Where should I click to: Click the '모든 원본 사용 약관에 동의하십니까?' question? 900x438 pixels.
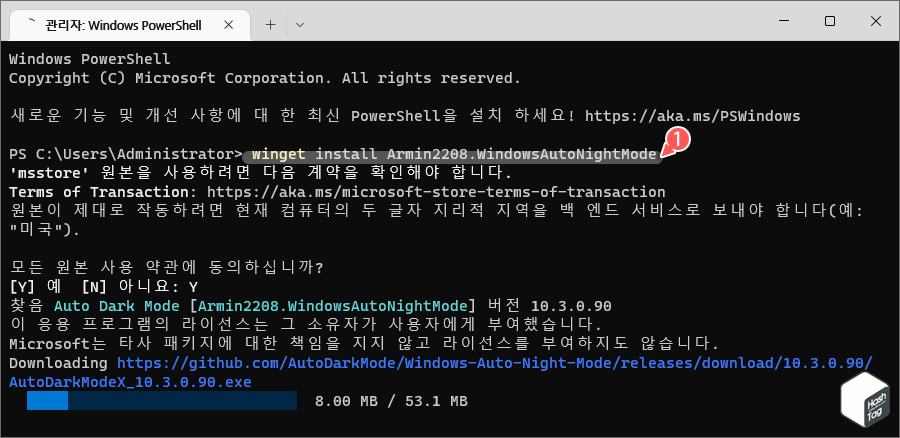pos(166,268)
